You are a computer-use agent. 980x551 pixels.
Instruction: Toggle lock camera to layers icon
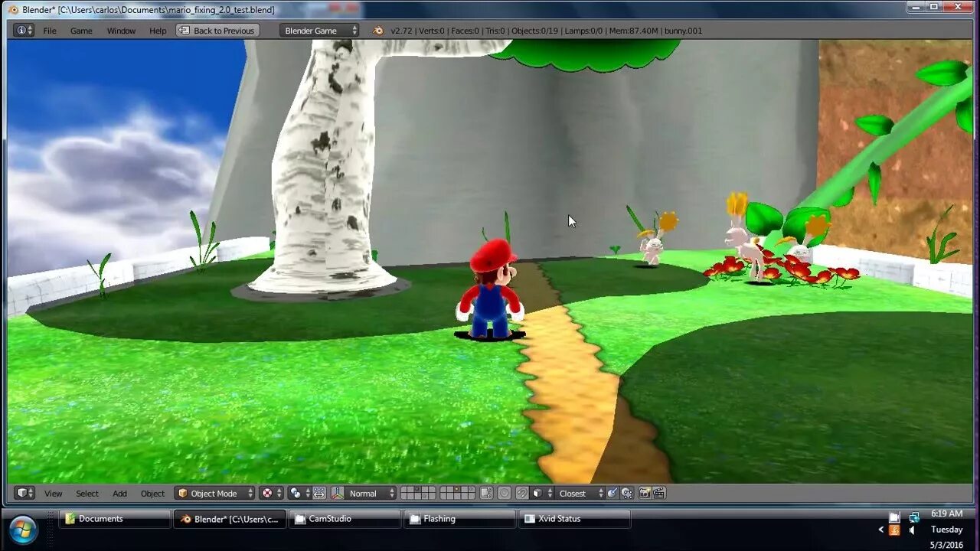486,494
